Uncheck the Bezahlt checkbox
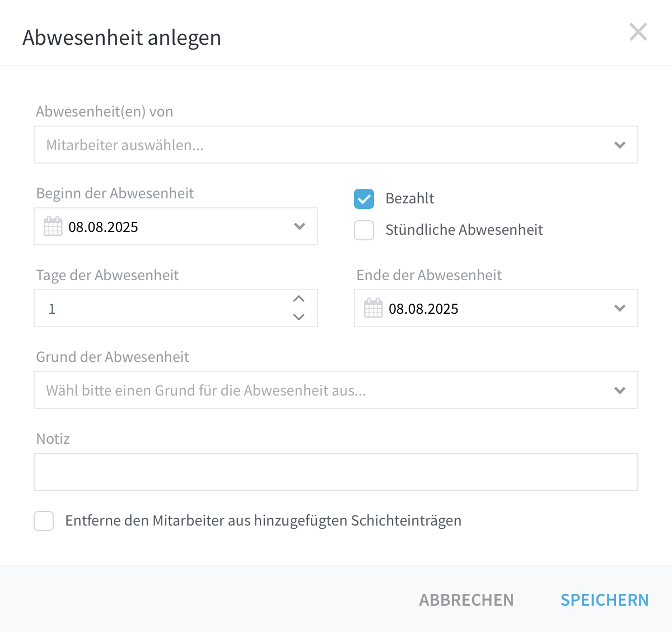672x632 pixels. point(364,198)
